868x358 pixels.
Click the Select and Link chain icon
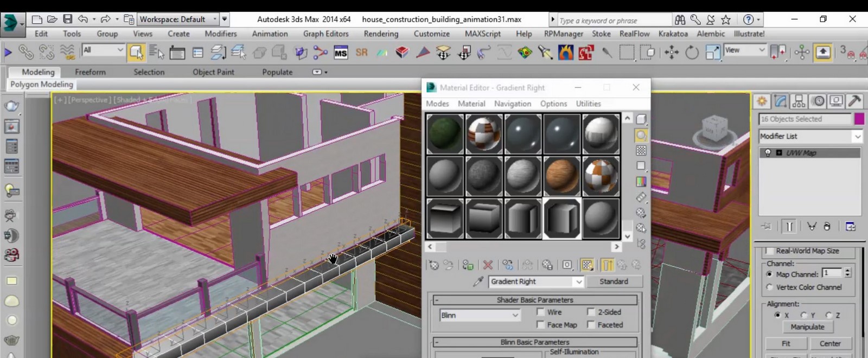[x=26, y=52]
